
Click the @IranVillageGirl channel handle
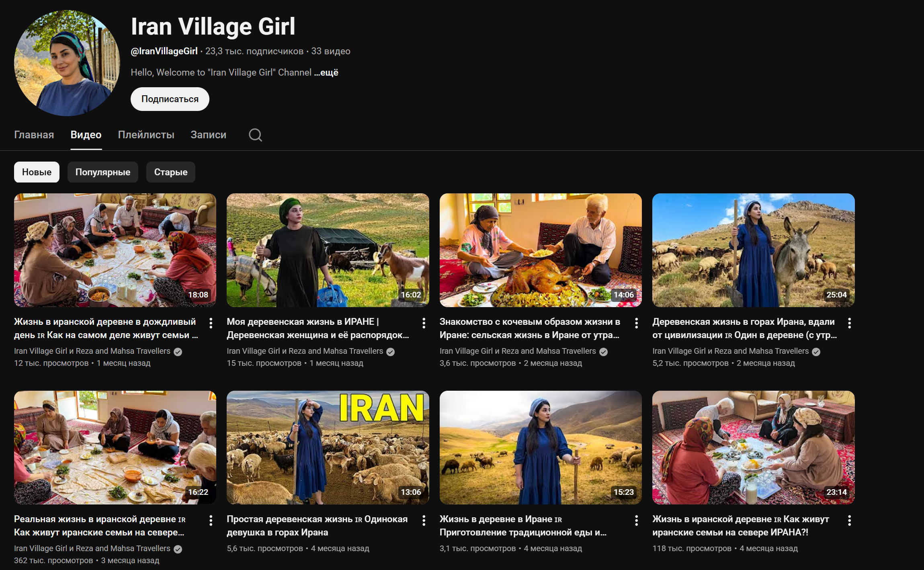tap(164, 51)
